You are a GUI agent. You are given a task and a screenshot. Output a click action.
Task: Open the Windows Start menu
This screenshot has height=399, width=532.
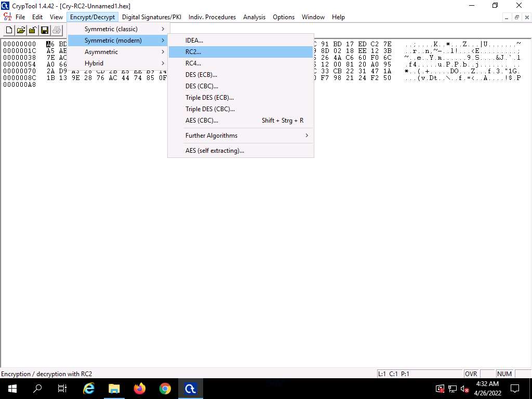[12, 388]
